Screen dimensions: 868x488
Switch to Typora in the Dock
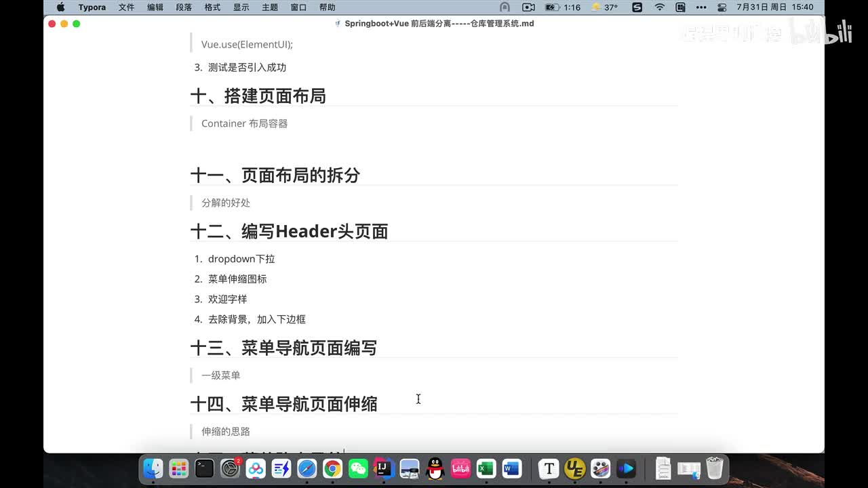(x=549, y=468)
